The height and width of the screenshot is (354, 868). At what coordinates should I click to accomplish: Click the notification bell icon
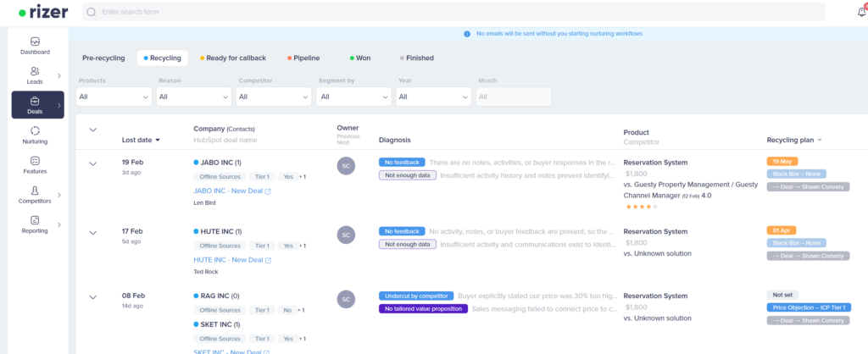(861, 12)
